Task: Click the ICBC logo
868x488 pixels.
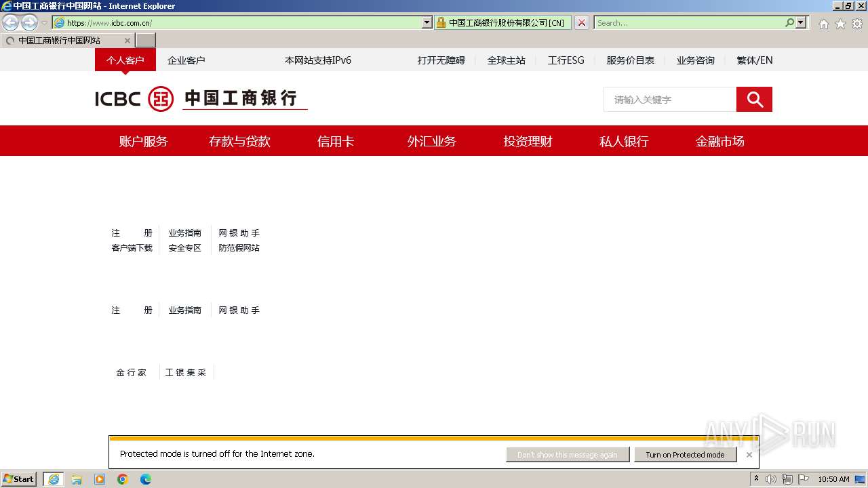Action: [201, 99]
